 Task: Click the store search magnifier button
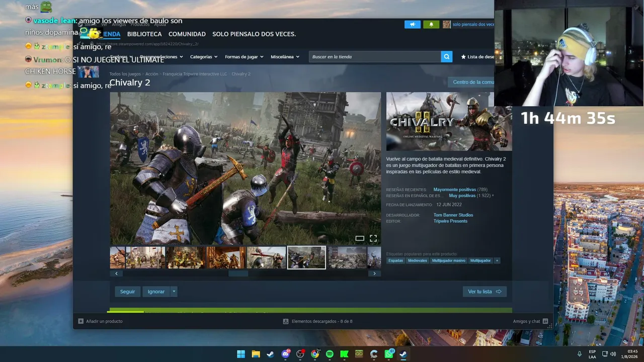(446, 57)
